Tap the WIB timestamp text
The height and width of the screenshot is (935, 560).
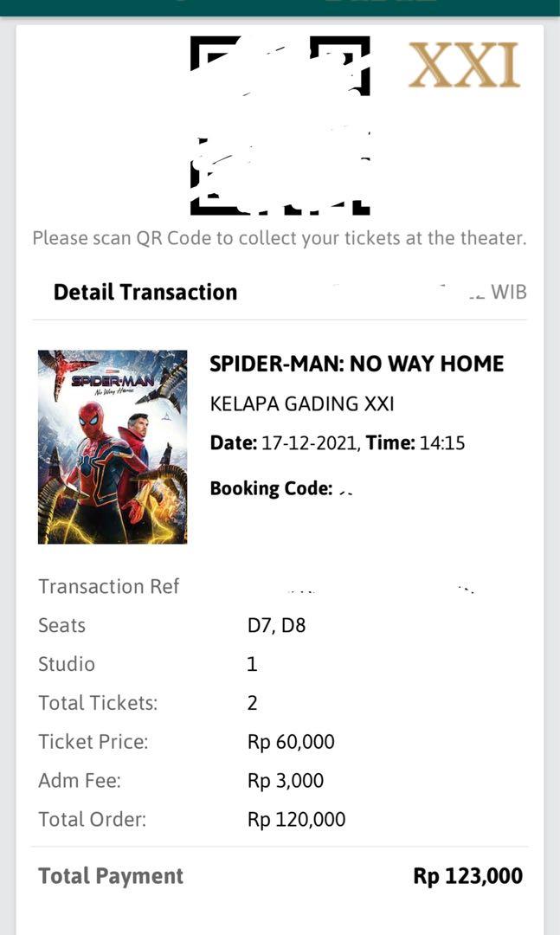point(508,293)
